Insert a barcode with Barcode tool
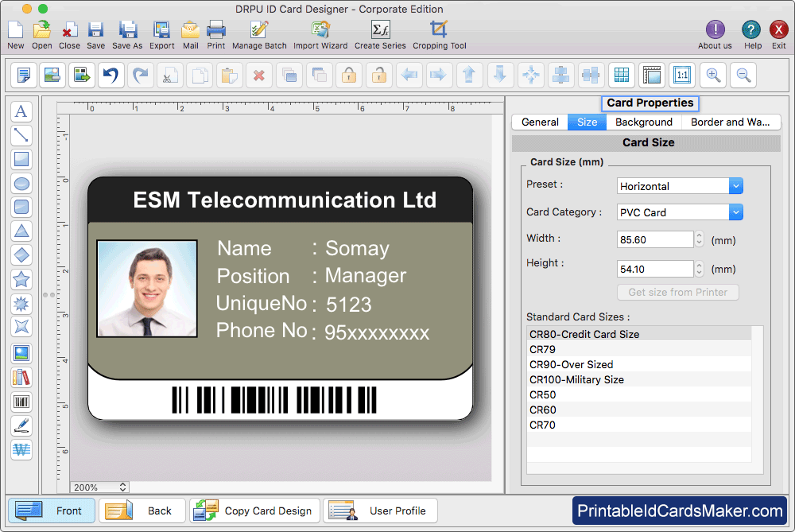This screenshot has height=532, width=795. [21, 402]
